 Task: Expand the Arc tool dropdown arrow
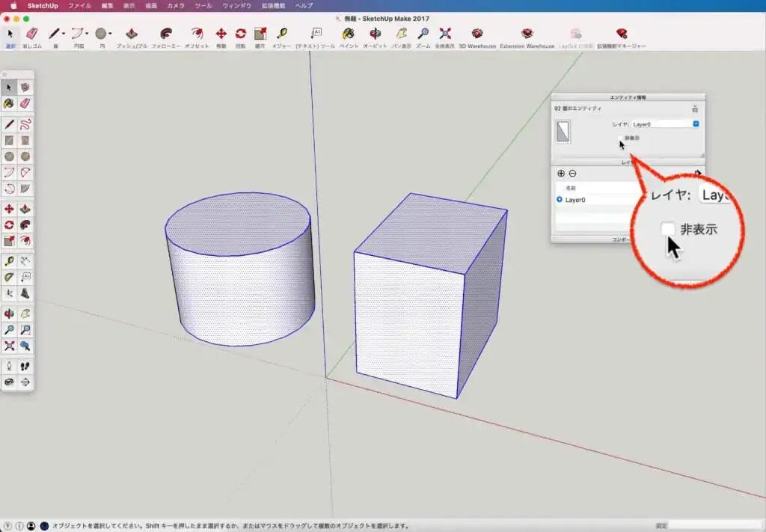pyautogui.click(x=87, y=34)
